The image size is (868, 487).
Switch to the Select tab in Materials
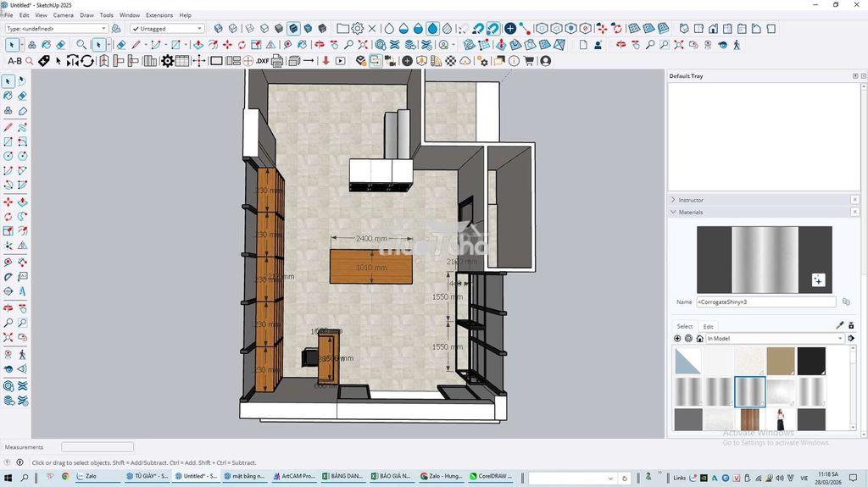pyautogui.click(x=685, y=327)
